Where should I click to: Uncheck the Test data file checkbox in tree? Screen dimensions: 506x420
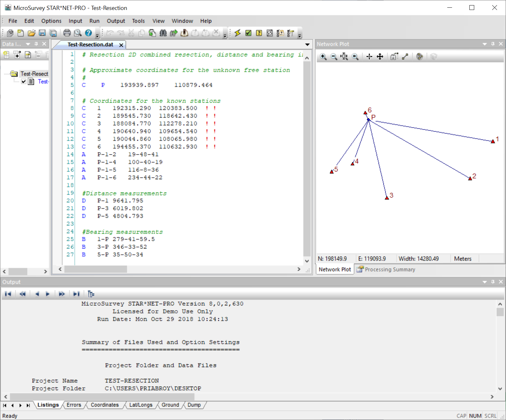(x=23, y=82)
